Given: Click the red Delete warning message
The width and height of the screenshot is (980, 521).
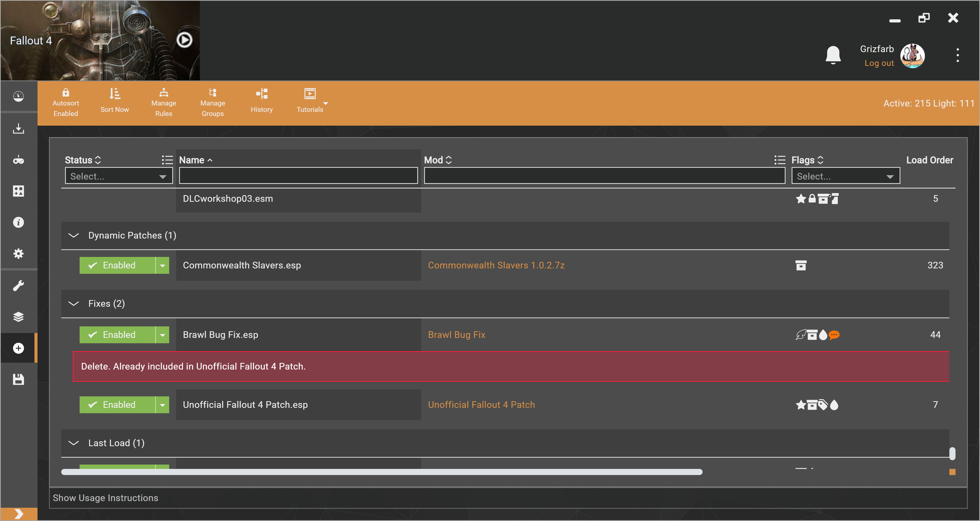Looking at the screenshot, I should tap(511, 366).
